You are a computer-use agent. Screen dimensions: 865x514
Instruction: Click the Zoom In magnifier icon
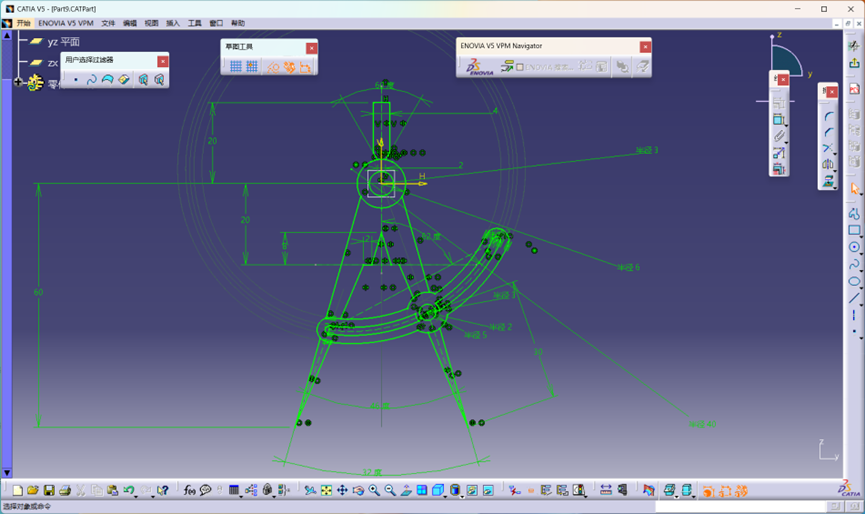[x=374, y=491]
